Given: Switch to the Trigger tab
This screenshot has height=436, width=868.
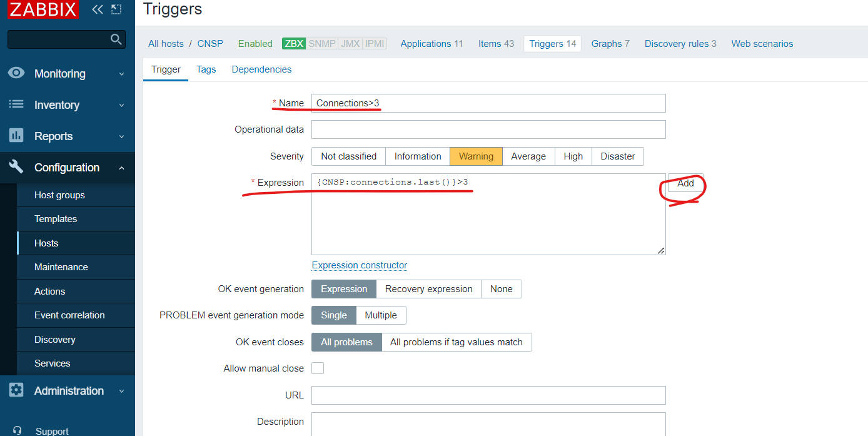Looking at the screenshot, I should (166, 69).
